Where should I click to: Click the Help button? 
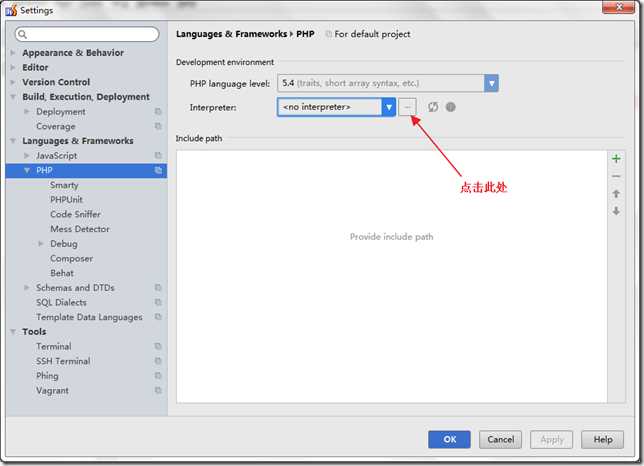[x=603, y=439]
